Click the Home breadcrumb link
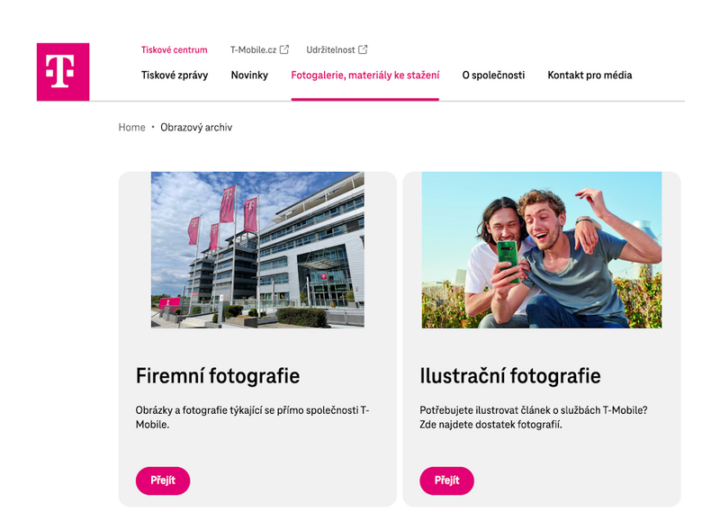The width and height of the screenshot is (720, 530). tap(132, 127)
